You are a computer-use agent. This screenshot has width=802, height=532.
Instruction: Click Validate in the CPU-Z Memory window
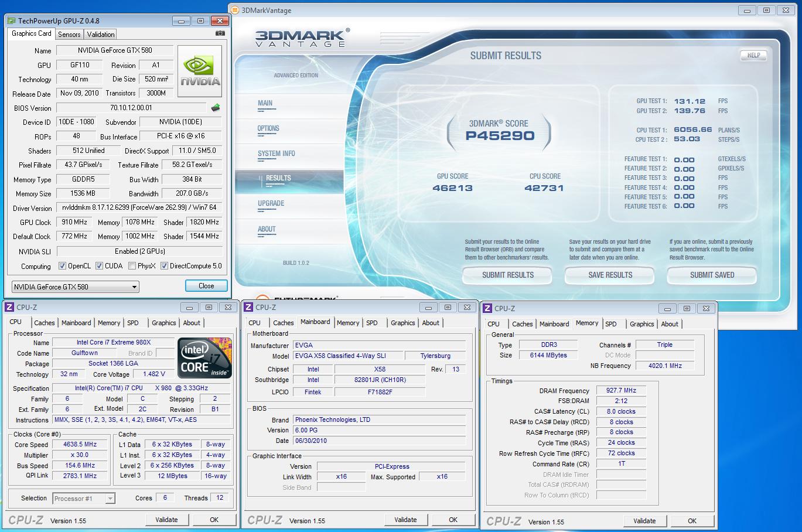644,521
